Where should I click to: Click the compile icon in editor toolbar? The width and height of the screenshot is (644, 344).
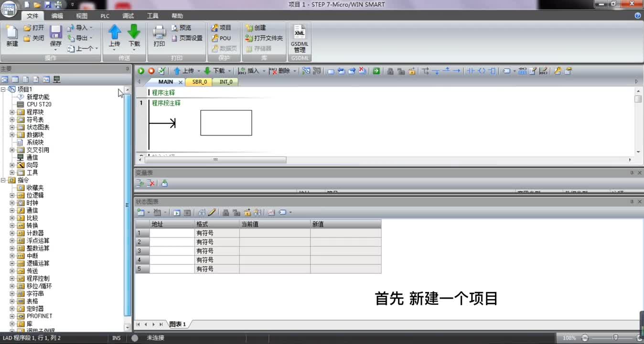pyautogui.click(x=161, y=71)
